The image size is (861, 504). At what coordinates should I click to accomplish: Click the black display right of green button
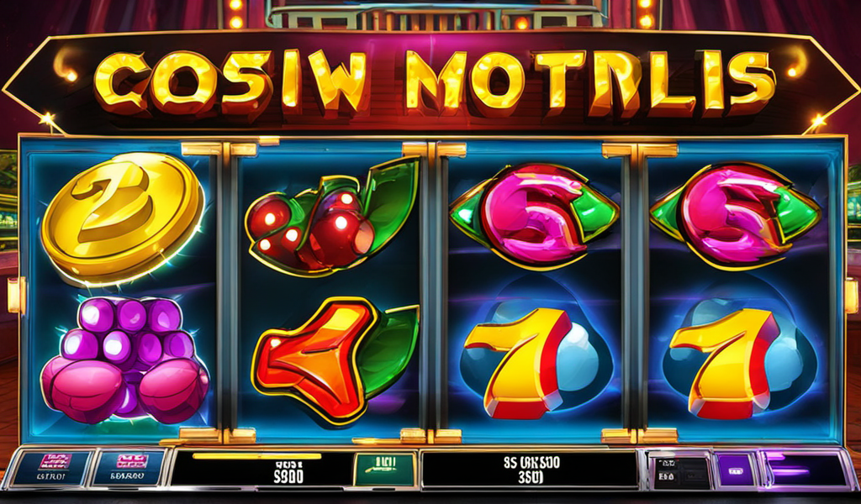pyautogui.click(x=531, y=470)
